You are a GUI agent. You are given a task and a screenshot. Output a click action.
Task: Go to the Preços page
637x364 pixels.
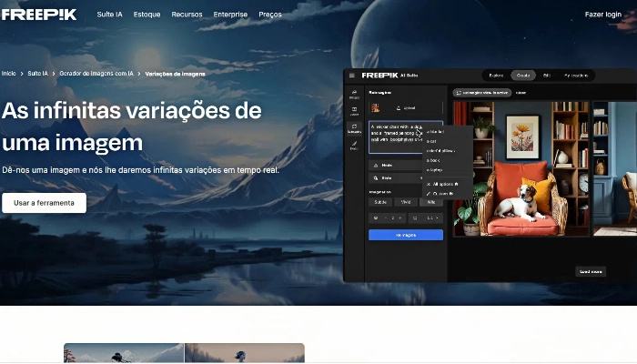click(x=269, y=15)
